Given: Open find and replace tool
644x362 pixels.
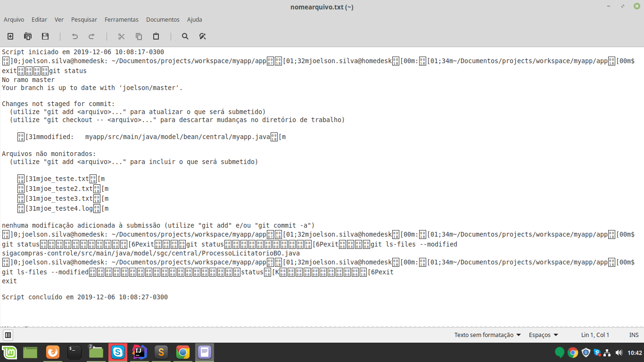Looking at the screenshot, I should tap(203, 36).
